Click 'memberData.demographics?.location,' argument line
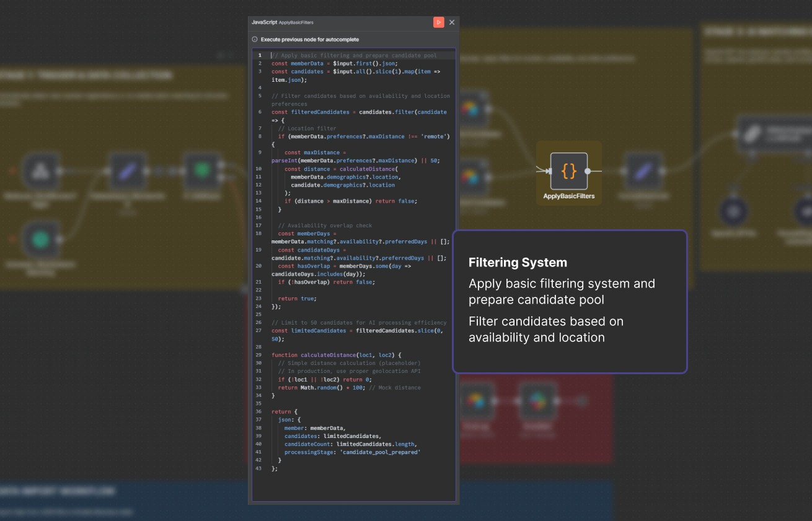 pyautogui.click(x=345, y=177)
